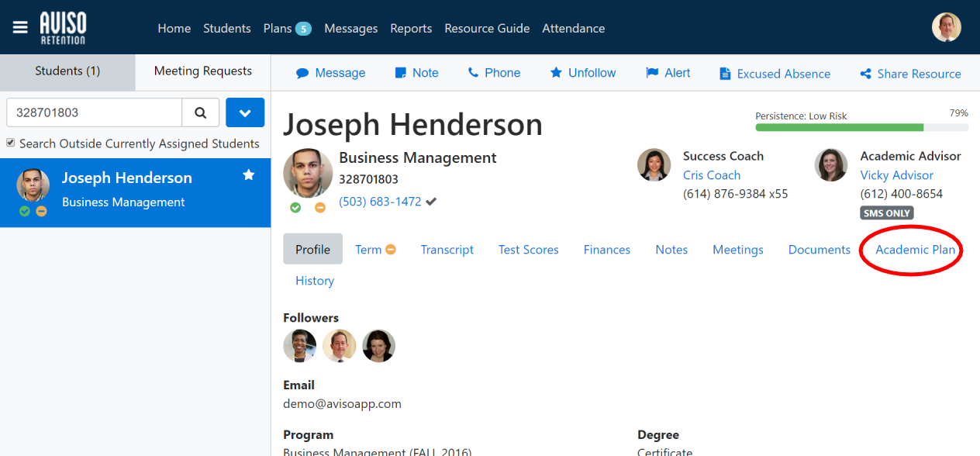Click Vicky Advisor link
The image size is (980, 456).
(x=896, y=175)
